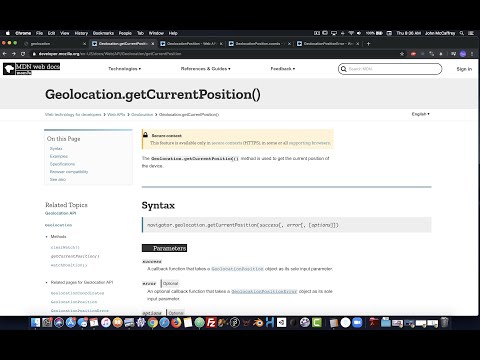Click the MDN web docs logo
Viewport: 480px width, 360px height.
coord(32,69)
